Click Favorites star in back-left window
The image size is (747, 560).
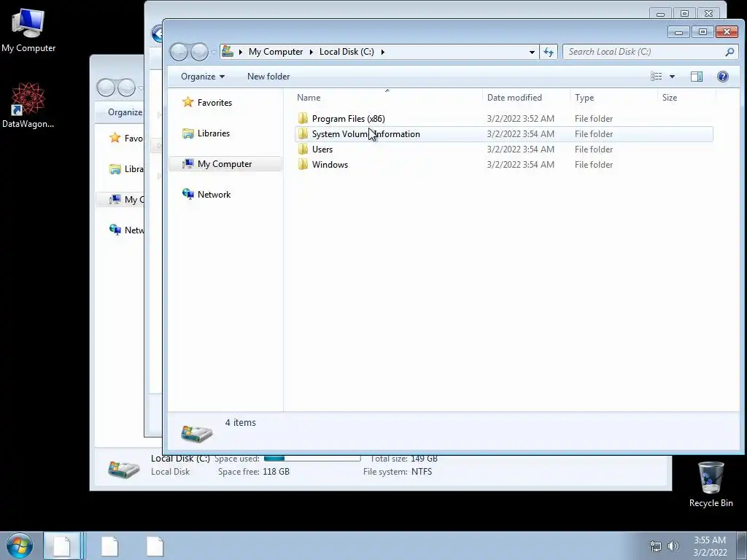coord(115,138)
